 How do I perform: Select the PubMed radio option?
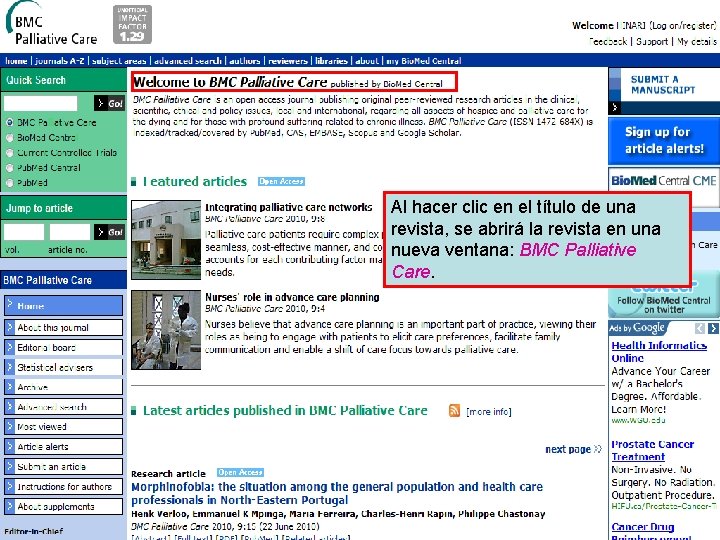(x=10, y=183)
